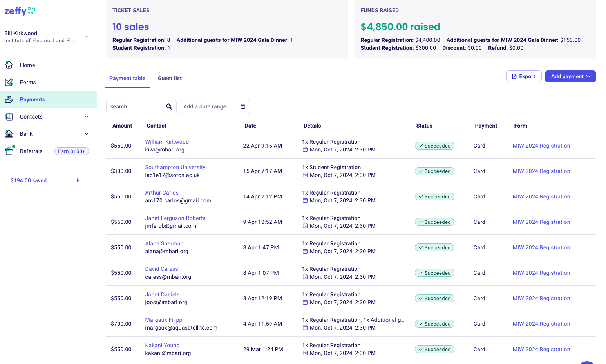The width and height of the screenshot is (606, 364).
Task: Click the Contacts address book icon
Action: tap(9, 117)
